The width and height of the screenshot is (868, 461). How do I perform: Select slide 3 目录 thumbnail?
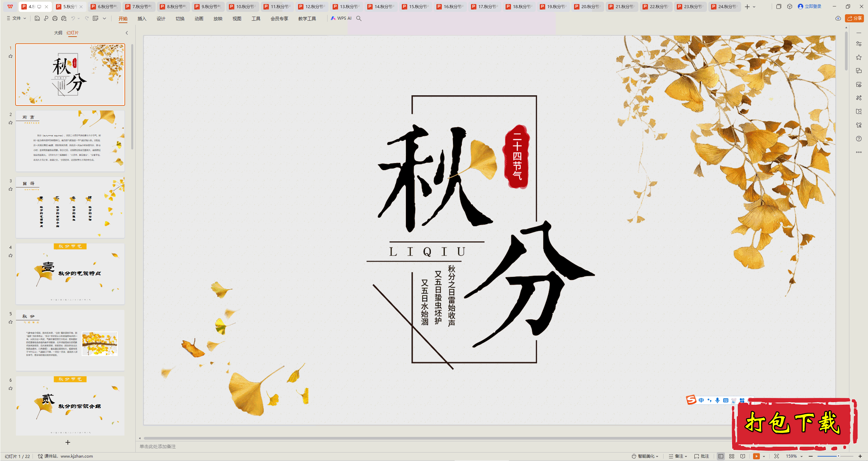point(70,207)
